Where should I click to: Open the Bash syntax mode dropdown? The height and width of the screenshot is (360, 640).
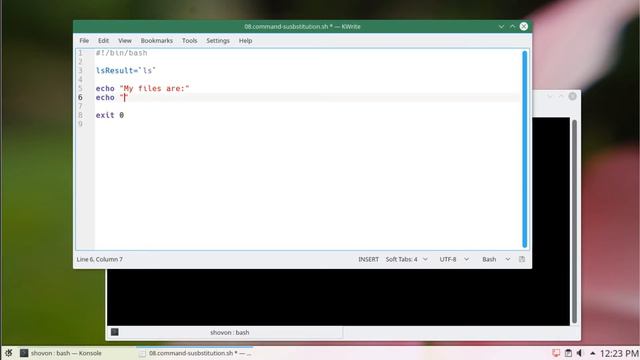496,259
